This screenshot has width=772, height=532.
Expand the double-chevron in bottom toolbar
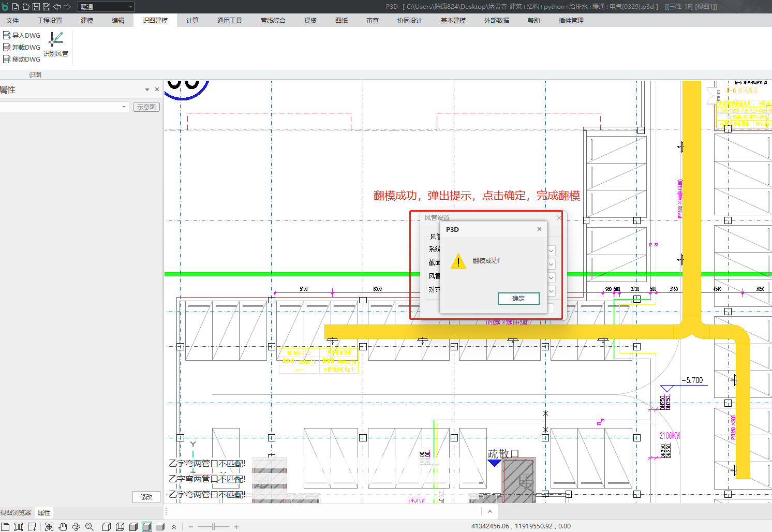tap(174, 527)
